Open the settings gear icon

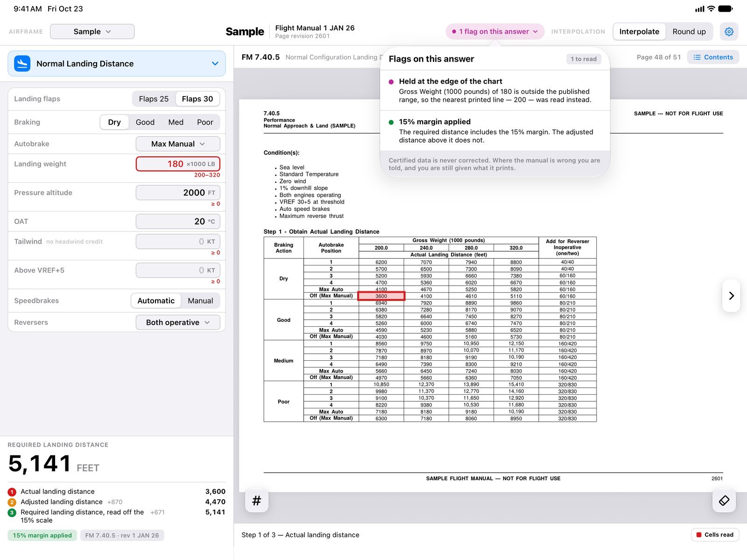[729, 31]
